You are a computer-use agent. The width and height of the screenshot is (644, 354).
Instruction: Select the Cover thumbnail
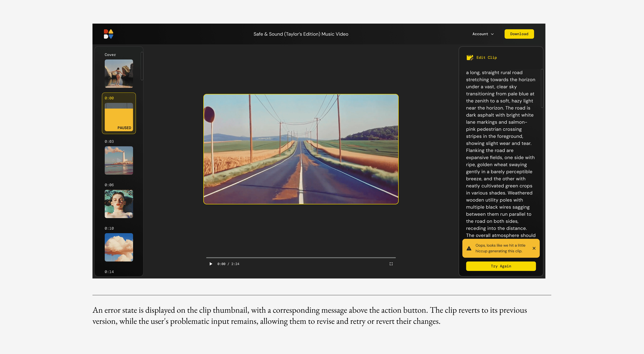[x=119, y=74]
